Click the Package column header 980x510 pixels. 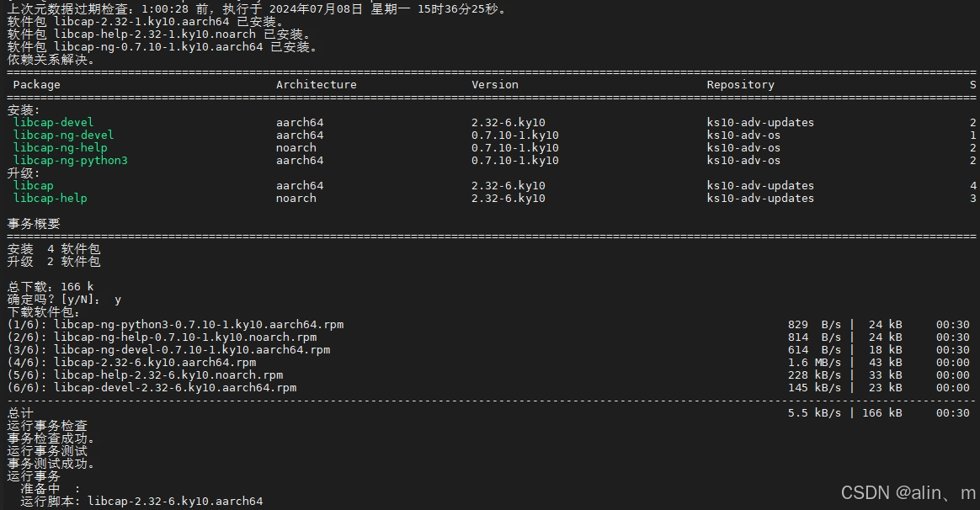click(37, 84)
